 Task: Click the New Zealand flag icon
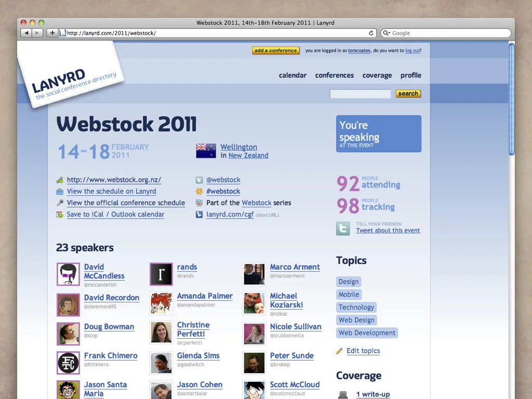click(x=206, y=151)
